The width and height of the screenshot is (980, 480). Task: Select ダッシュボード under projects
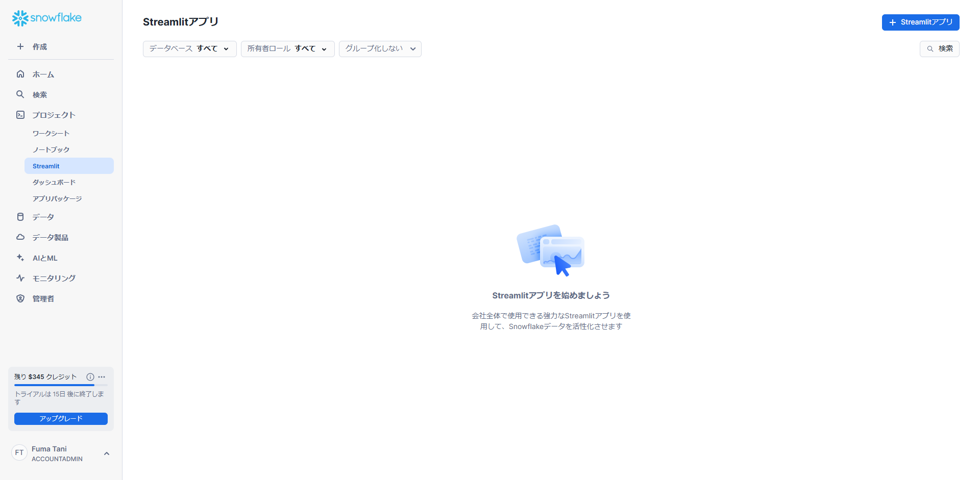click(x=54, y=182)
